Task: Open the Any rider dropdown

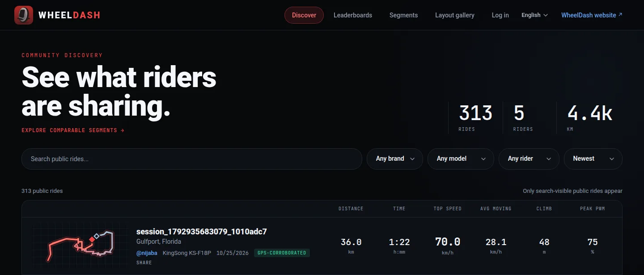Action: point(529,159)
